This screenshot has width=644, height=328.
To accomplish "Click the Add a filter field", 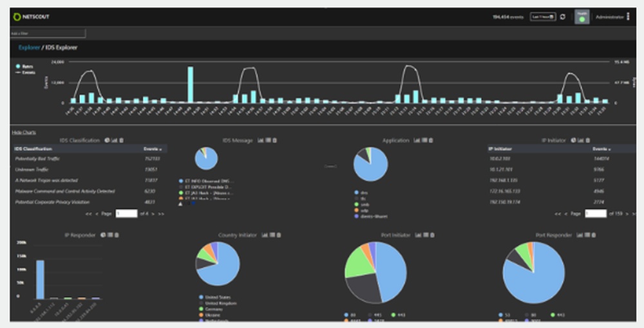I will (x=48, y=33).
